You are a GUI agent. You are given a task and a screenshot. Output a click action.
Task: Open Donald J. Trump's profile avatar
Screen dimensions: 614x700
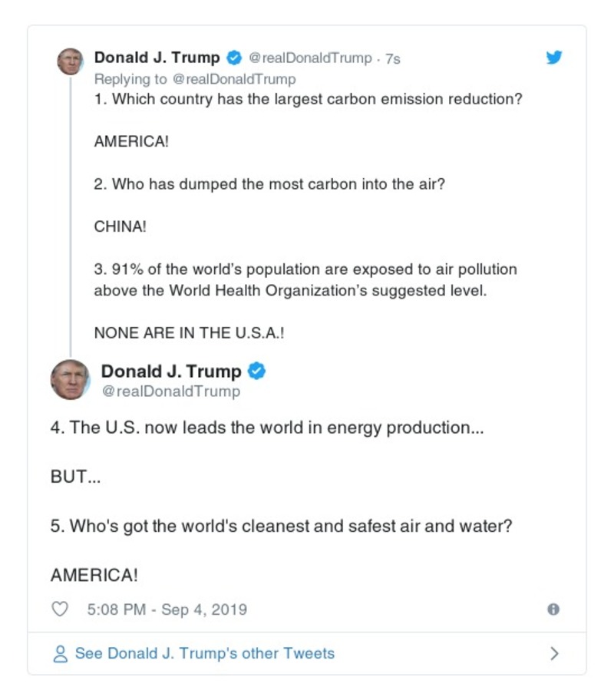[70, 61]
